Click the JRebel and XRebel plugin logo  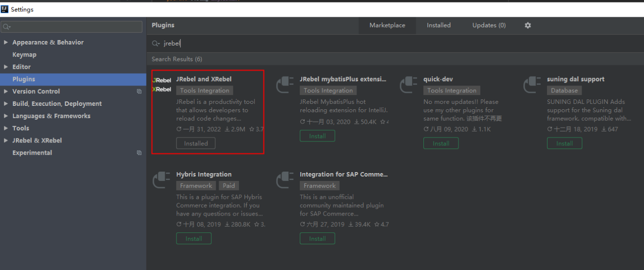pos(162,85)
